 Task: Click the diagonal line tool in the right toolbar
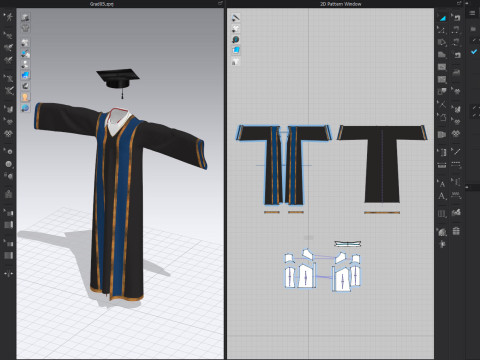coord(456,152)
